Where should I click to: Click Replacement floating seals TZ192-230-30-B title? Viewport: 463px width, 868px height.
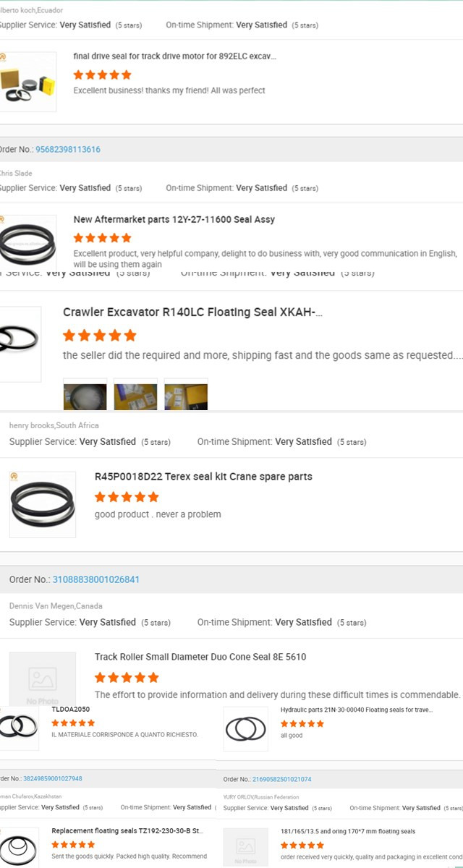(x=127, y=831)
